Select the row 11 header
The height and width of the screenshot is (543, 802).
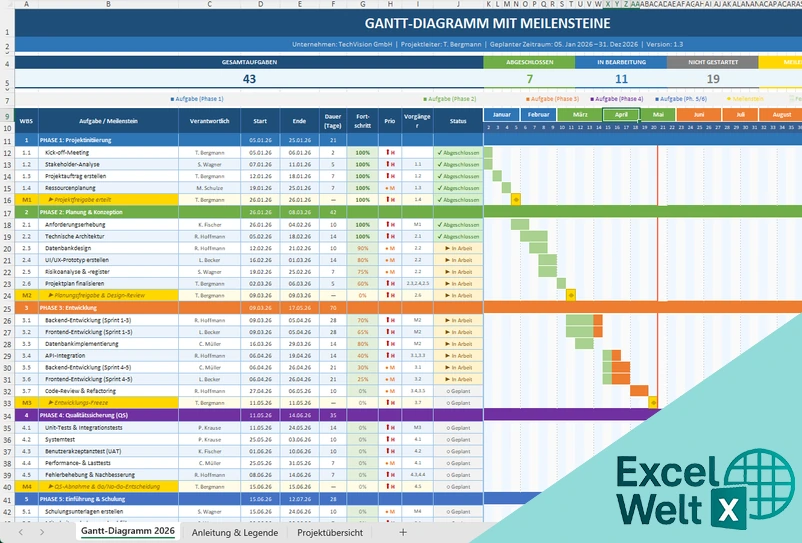coord(7,141)
